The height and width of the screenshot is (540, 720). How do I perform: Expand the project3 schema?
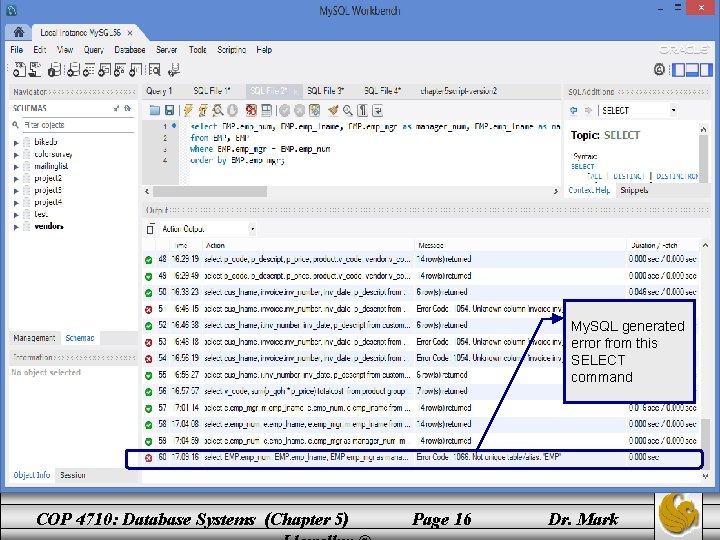tap(16, 191)
